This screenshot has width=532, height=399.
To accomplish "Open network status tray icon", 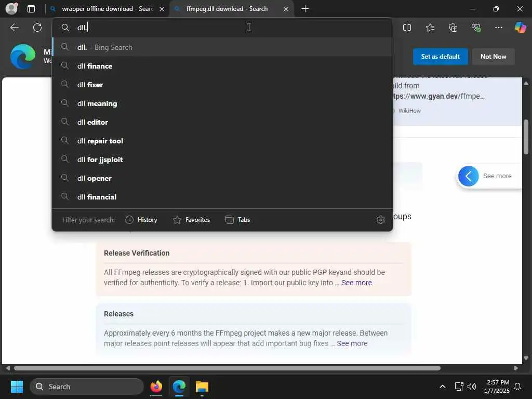I will point(459,387).
